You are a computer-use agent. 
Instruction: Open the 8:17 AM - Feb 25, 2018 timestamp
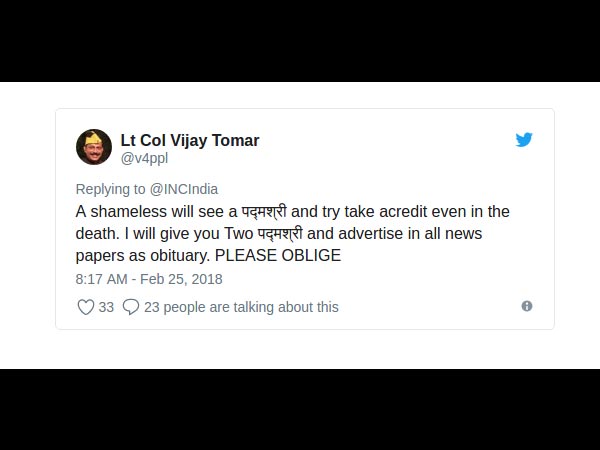click(x=149, y=279)
